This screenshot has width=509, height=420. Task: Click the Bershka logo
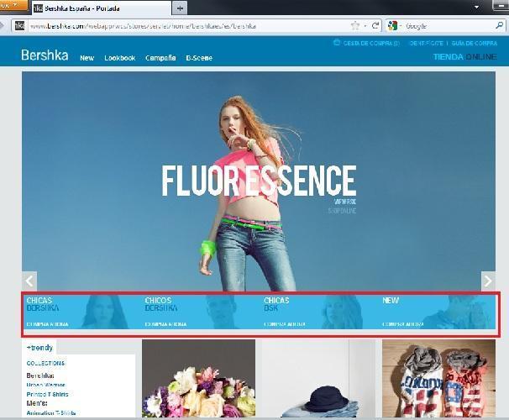coord(45,56)
